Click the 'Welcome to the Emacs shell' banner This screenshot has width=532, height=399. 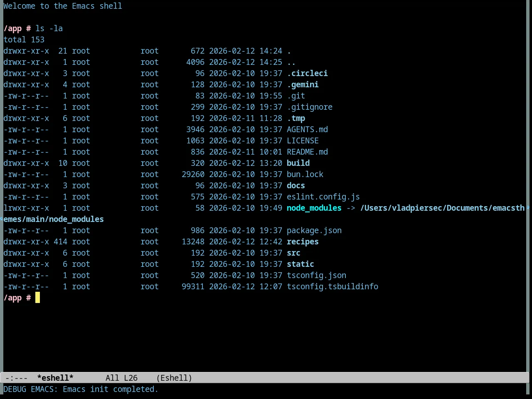coord(63,6)
